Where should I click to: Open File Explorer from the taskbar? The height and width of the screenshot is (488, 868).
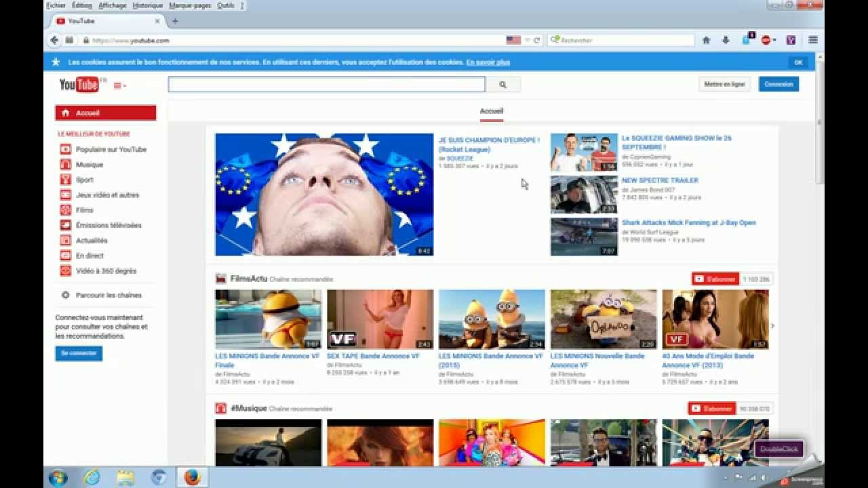125,477
